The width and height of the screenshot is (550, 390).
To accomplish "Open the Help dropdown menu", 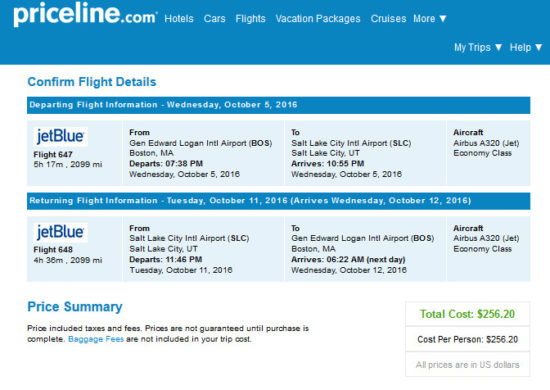I will (x=526, y=47).
